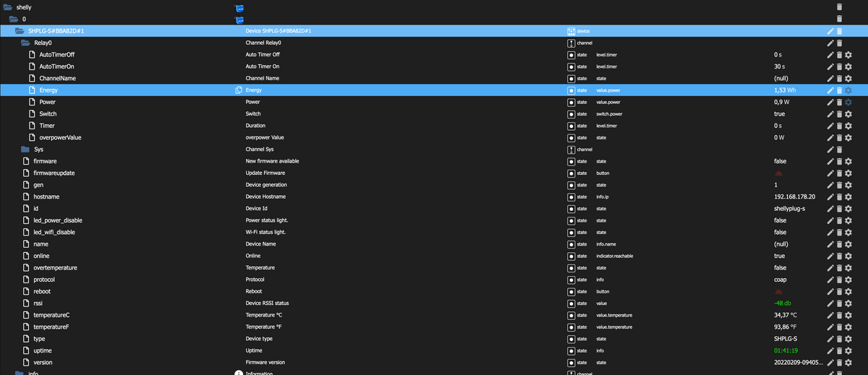Select the ChannelName tree item
This screenshot has width=868, height=375.
click(x=57, y=78)
